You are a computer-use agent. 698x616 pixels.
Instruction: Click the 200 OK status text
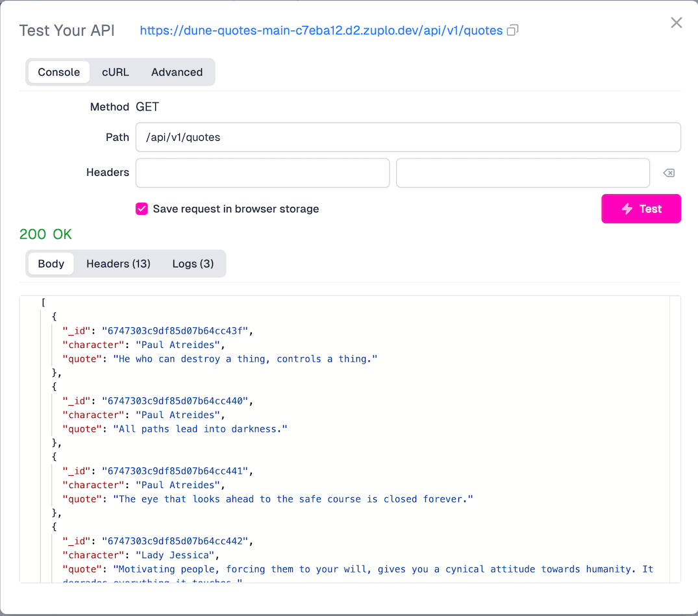[45, 234]
